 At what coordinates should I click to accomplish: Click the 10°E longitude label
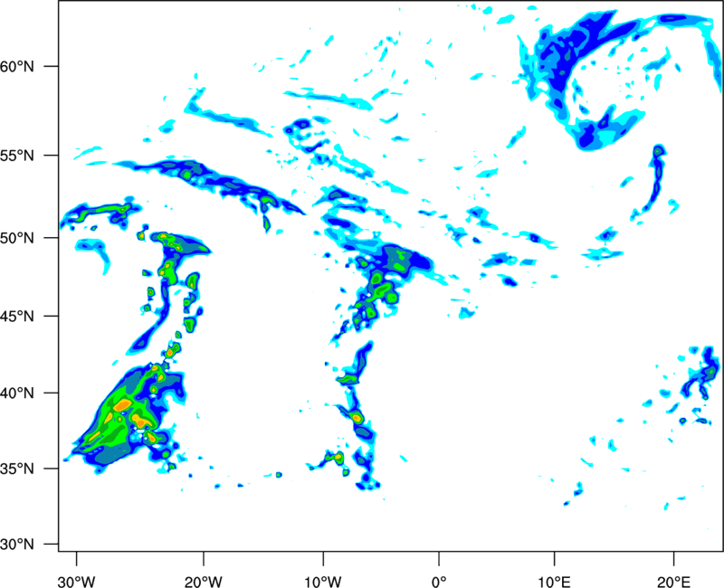554,582
